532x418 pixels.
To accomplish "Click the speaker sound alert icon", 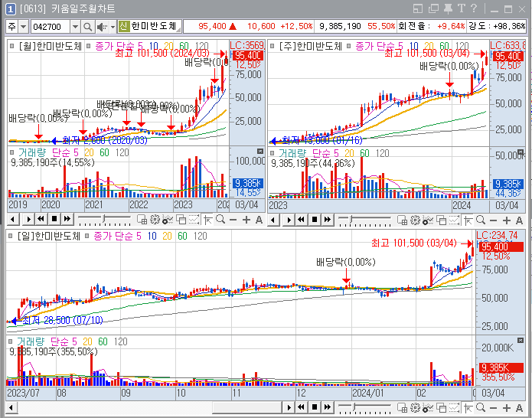I will point(102,27).
